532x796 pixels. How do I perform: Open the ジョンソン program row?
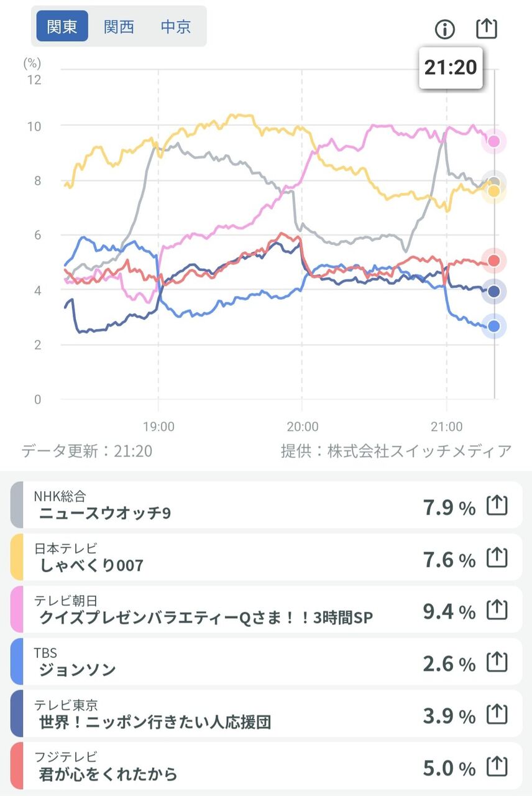[x=218, y=662]
